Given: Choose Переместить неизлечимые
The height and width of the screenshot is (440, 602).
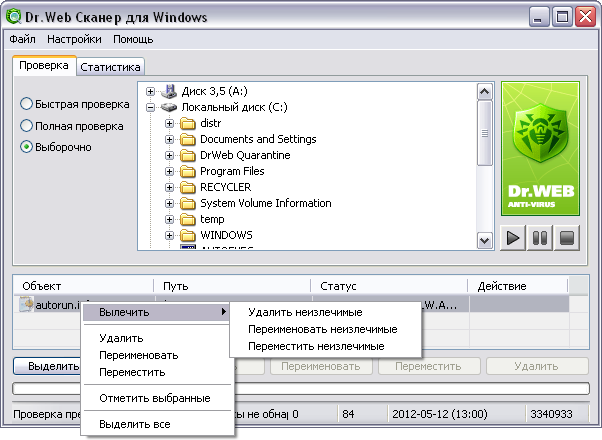Looking at the screenshot, I should tap(325, 346).
